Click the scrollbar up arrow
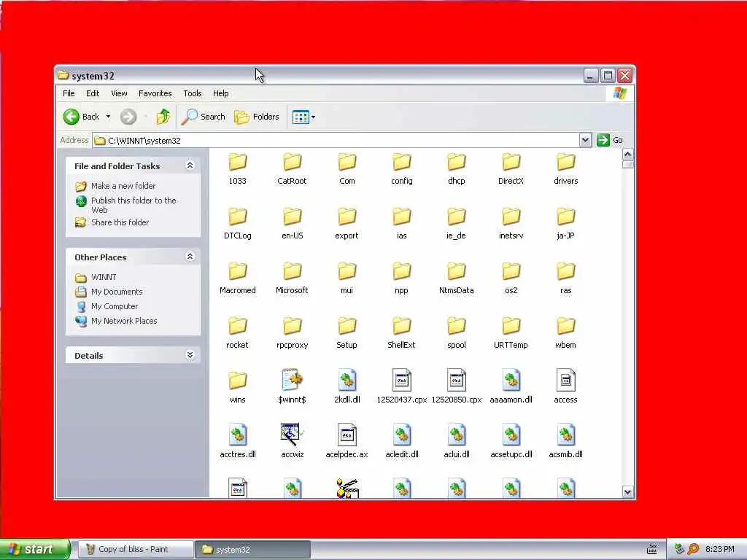The width and height of the screenshot is (747, 560). coord(627,155)
